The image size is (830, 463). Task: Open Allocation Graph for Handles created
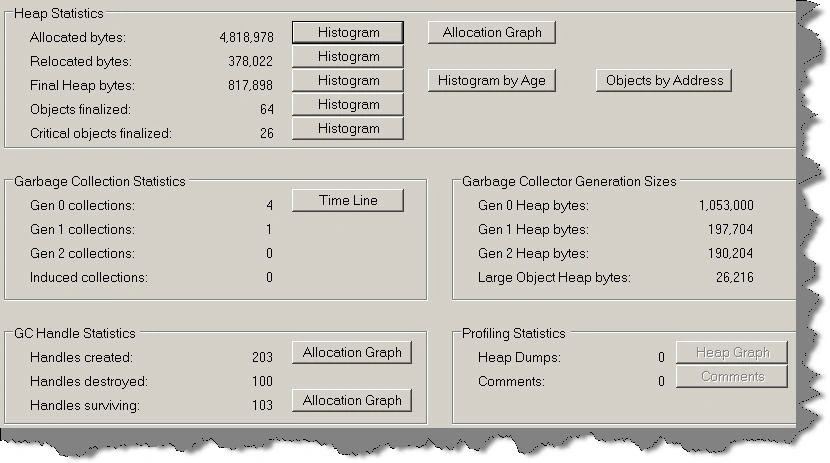click(352, 352)
